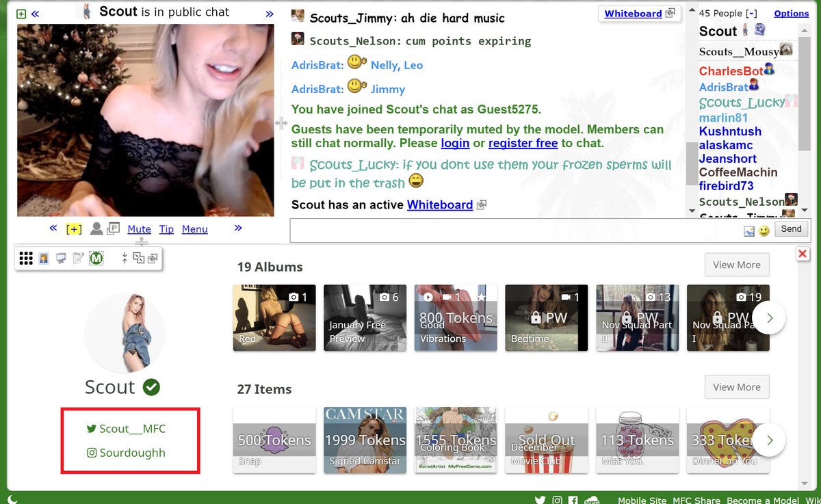821x504 pixels.
Task: Open the December Movie Club item
Action: (547, 440)
